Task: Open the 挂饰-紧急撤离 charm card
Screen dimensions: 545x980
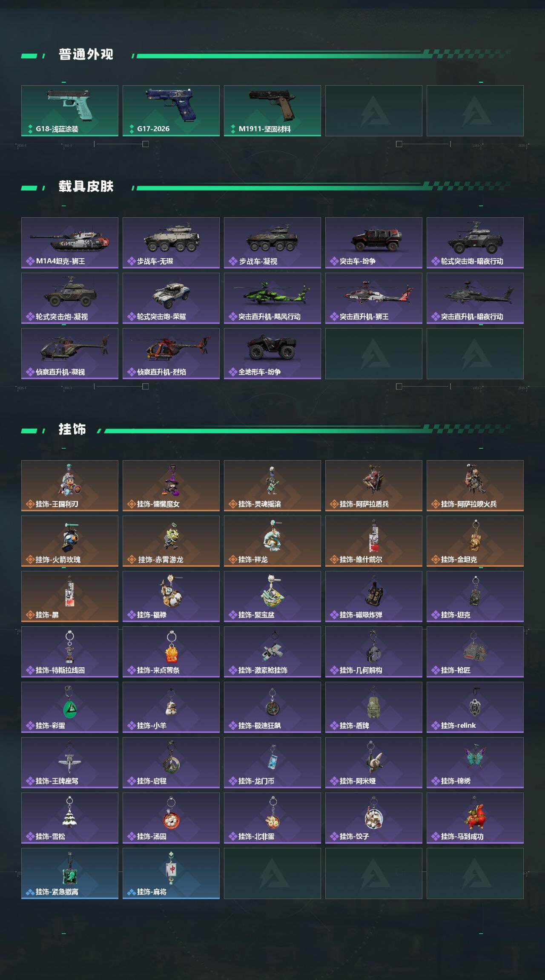Action: [x=70, y=873]
